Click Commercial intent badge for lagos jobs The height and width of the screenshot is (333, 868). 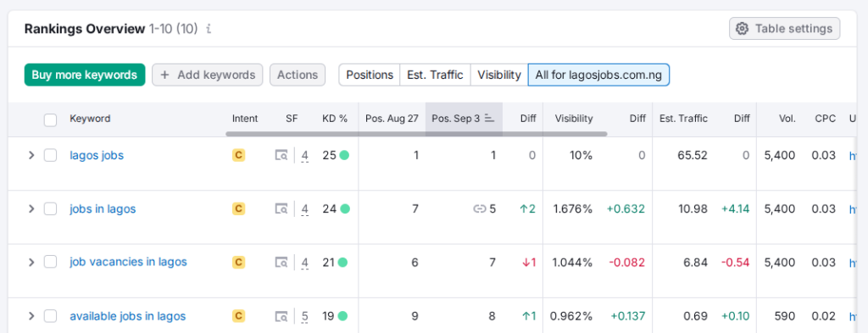(238, 155)
